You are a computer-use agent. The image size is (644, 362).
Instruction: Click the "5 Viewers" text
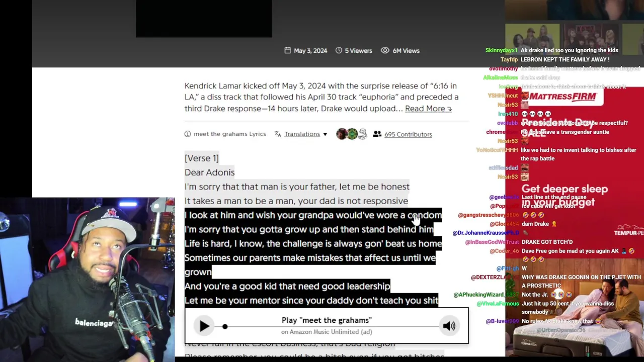pyautogui.click(x=358, y=51)
